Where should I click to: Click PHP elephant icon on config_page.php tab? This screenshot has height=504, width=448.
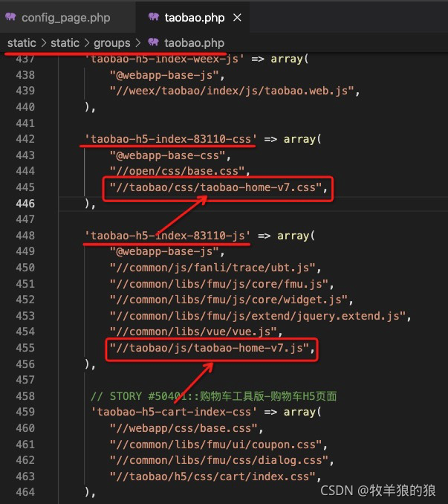point(10,17)
